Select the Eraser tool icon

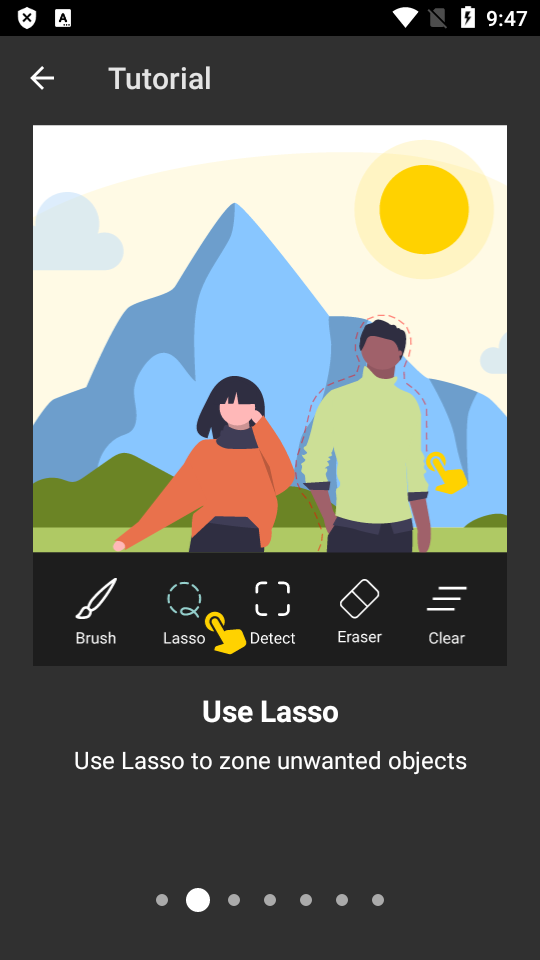359,598
